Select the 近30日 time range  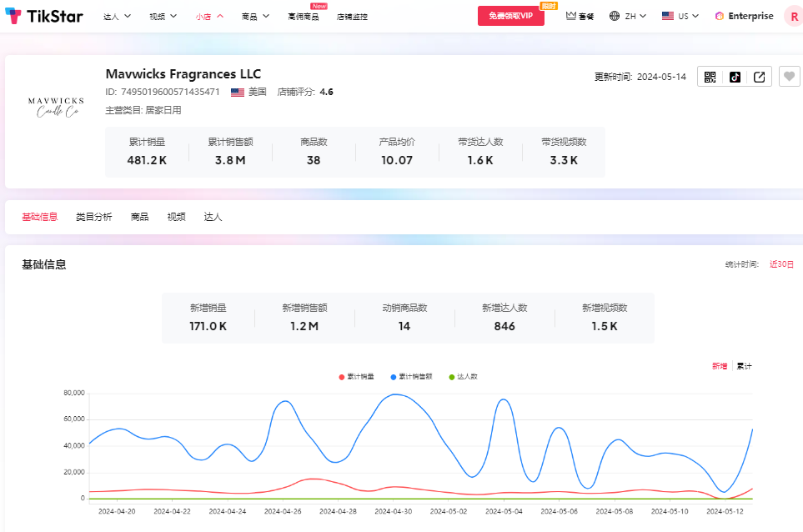pyautogui.click(x=781, y=264)
